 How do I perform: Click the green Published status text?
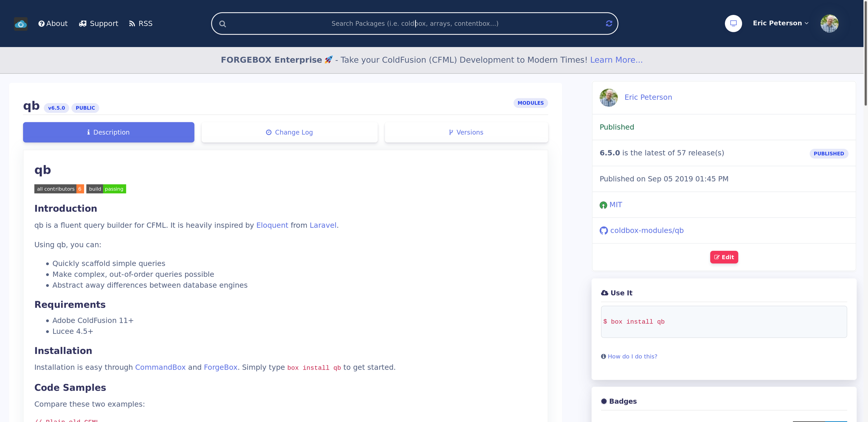617,127
